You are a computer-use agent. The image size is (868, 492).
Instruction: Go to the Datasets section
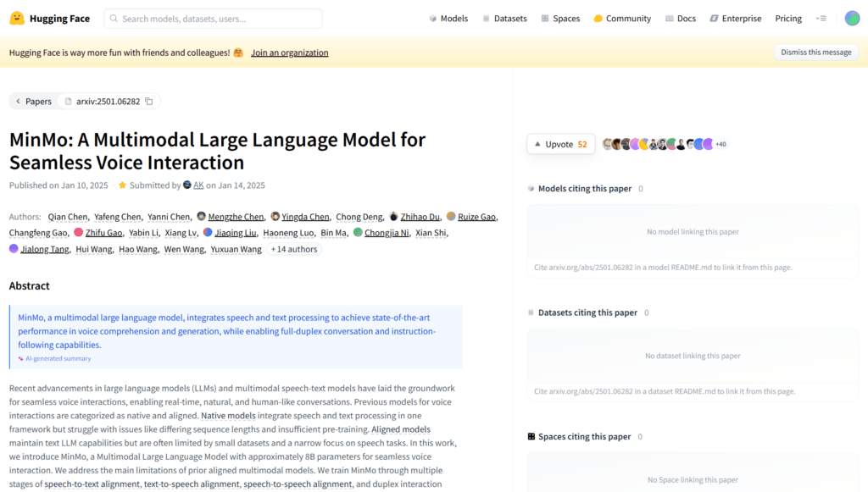(504, 19)
